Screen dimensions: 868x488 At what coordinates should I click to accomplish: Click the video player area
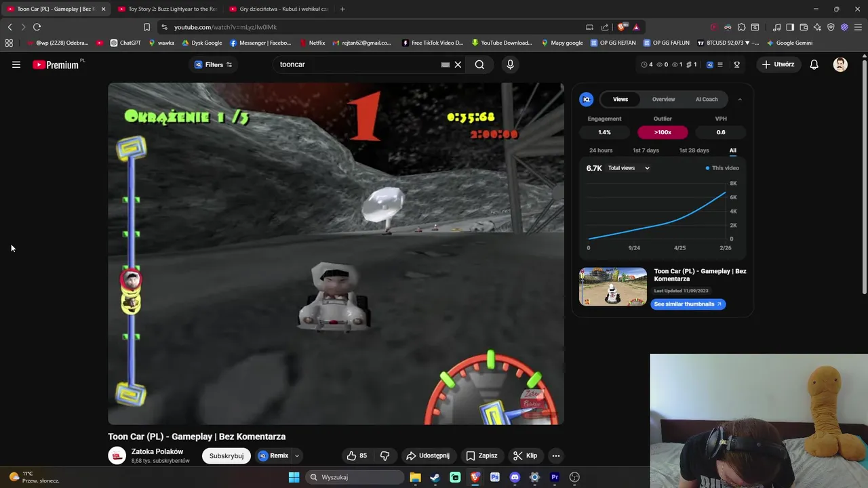point(336,253)
